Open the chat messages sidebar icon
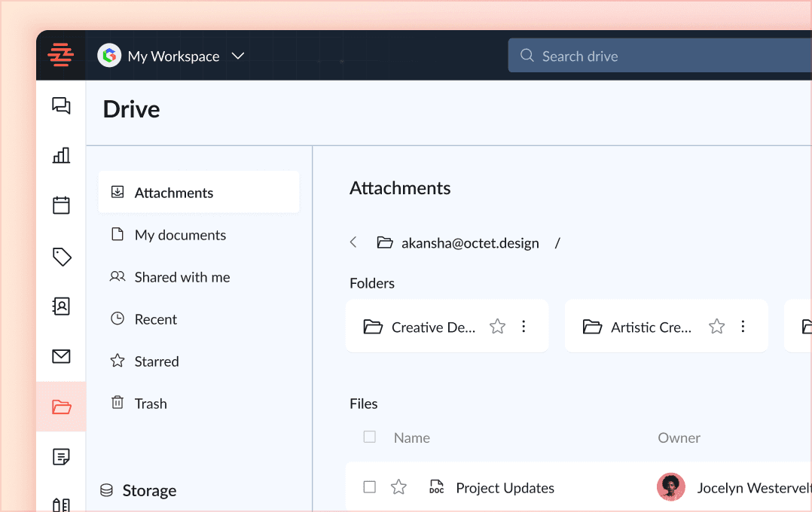 61,105
